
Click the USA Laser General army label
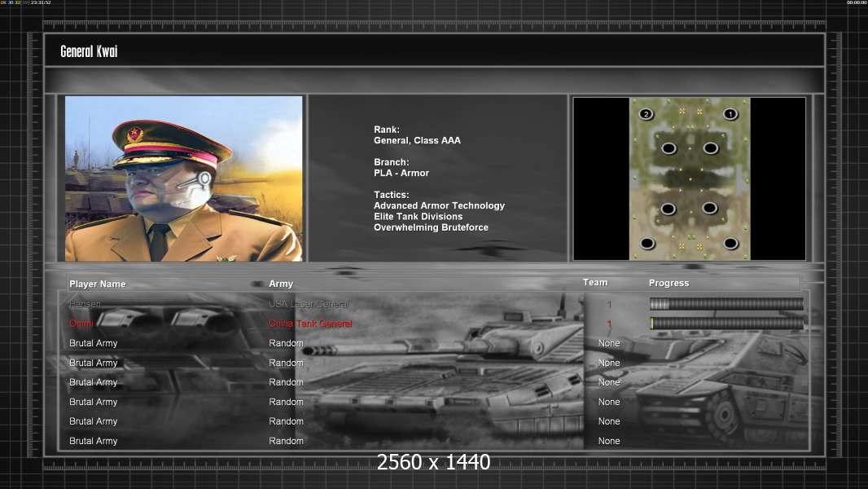(x=309, y=304)
